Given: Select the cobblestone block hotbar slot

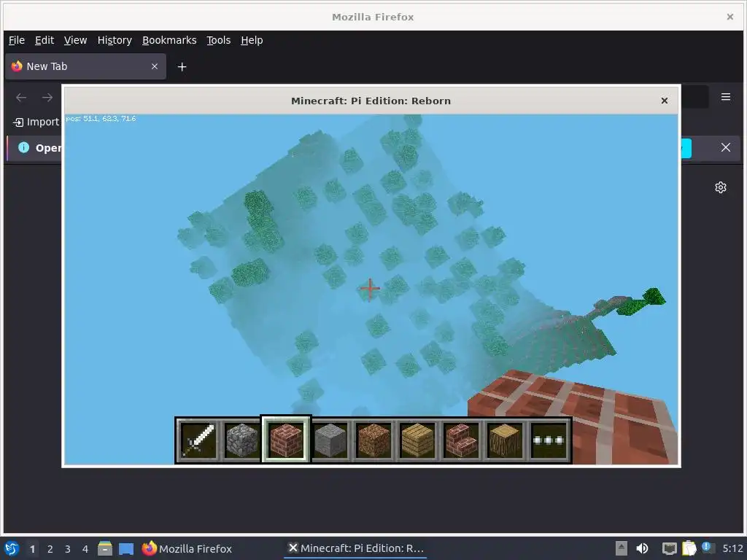Looking at the screenshot, I should point(242,440).
